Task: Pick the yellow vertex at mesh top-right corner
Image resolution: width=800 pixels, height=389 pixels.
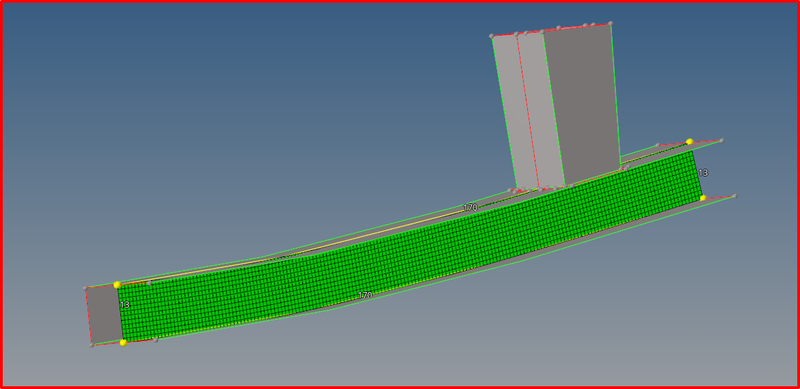Action: click(x=689, y=141)
